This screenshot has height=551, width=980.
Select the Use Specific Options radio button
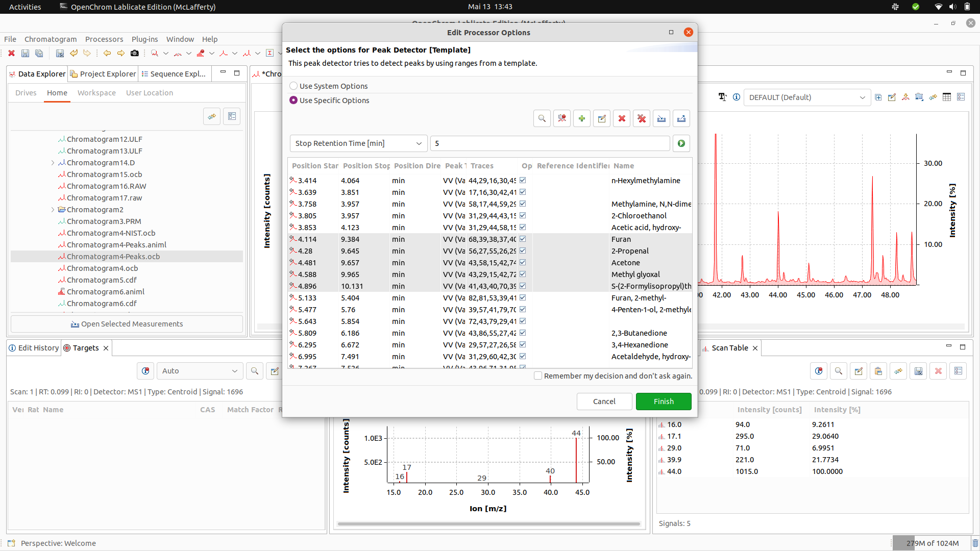pyautogui.click(x=293, y=100)
